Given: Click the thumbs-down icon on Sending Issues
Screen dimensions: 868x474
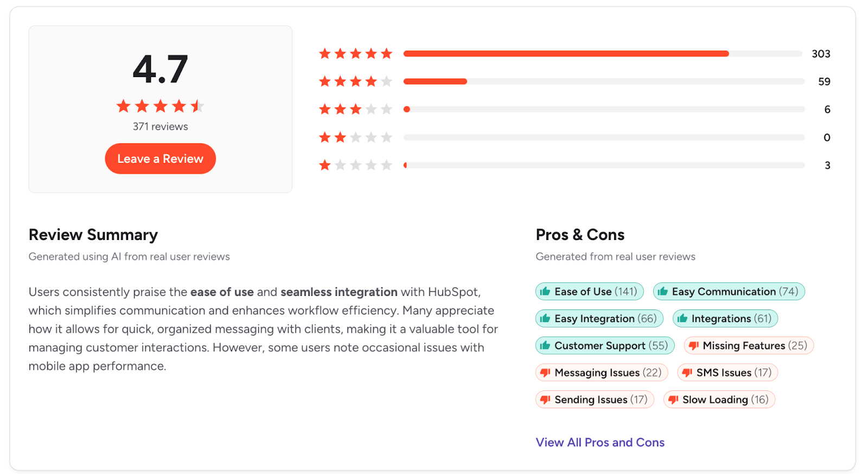Looking at the screenshot, I should point(544,400).
